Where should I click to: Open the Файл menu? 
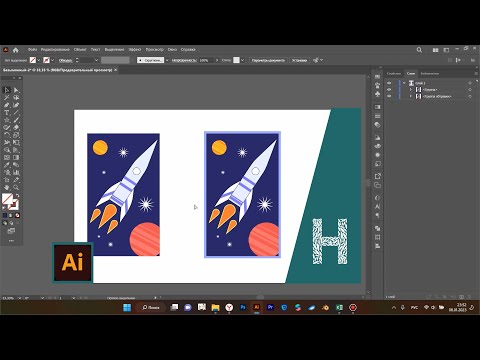(x=32, y=50)
